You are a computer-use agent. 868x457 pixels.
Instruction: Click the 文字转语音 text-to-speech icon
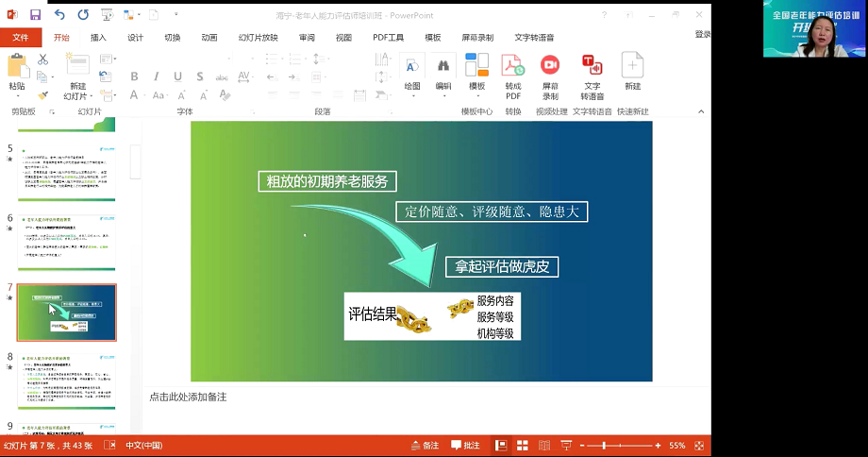pos(592,66)
